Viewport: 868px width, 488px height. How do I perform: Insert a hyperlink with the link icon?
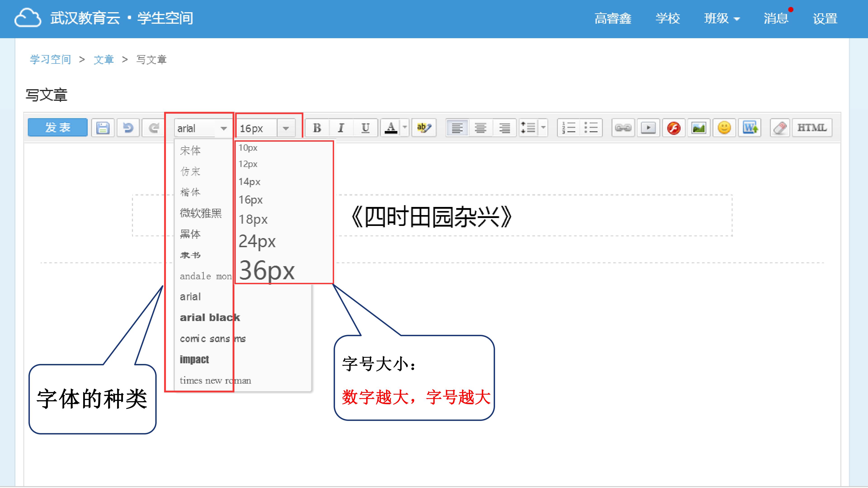coord(623,128)
